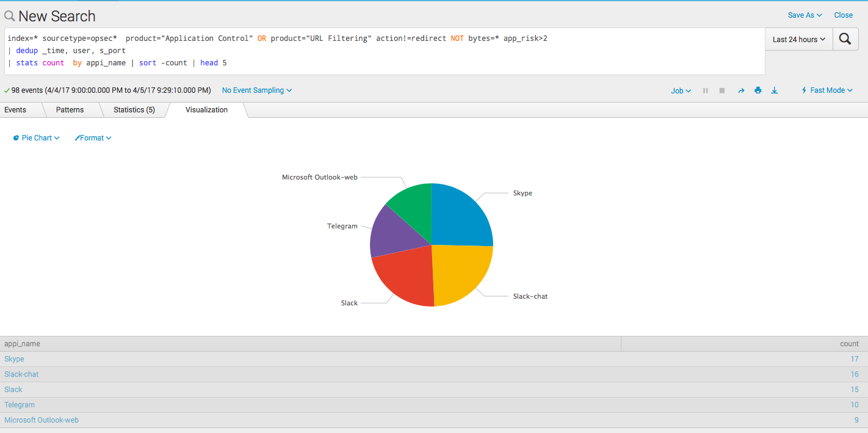Expand the No Event Sampling menu
Screen dimensions: 868x433
pos(257,90)
